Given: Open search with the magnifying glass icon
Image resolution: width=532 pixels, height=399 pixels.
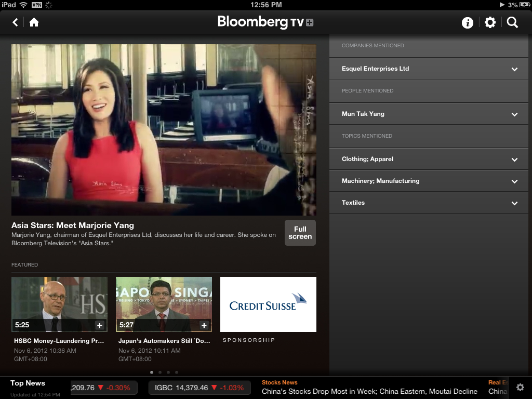Looking at the screenshot, I should pos(512,22).
